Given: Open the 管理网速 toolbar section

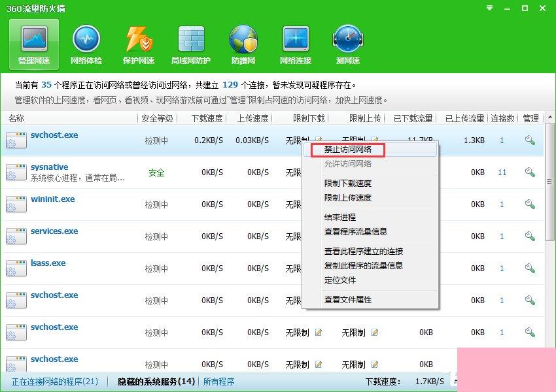Looking at the screenshot, I should point(33,44).
